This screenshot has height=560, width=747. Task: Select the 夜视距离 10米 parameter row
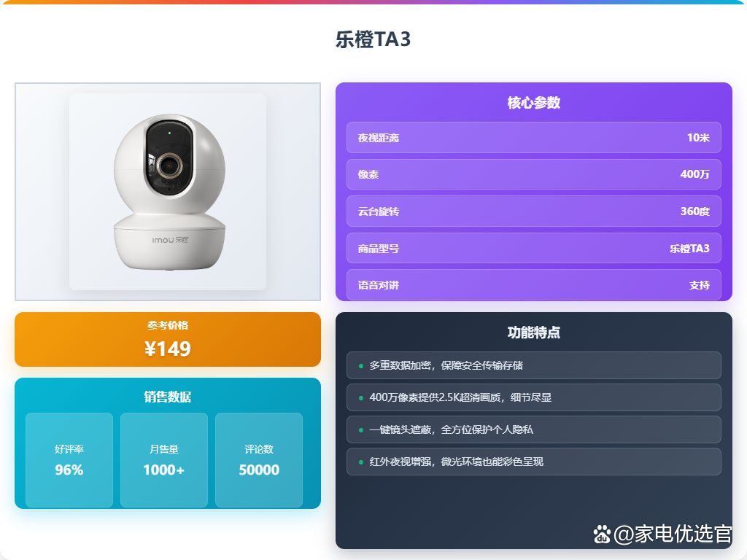(x=533, y=138)
